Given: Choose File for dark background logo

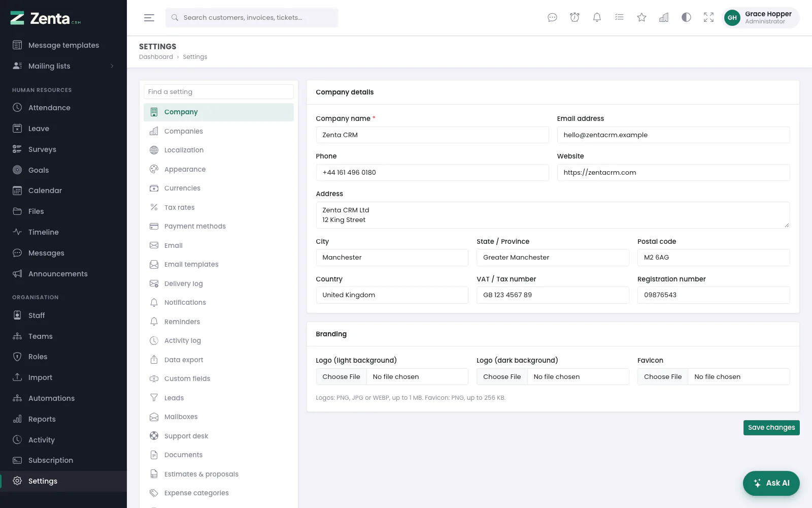Looking at the screenshot, I should click(x=502, y=377).
